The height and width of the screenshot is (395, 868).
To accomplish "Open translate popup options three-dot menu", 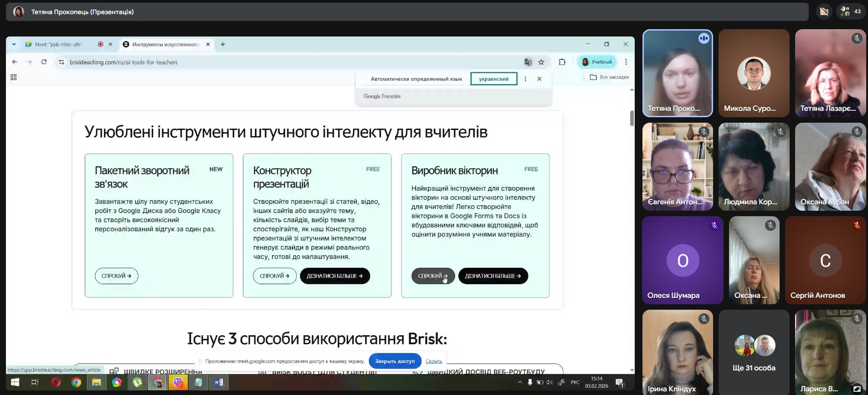I will point(525,79).
